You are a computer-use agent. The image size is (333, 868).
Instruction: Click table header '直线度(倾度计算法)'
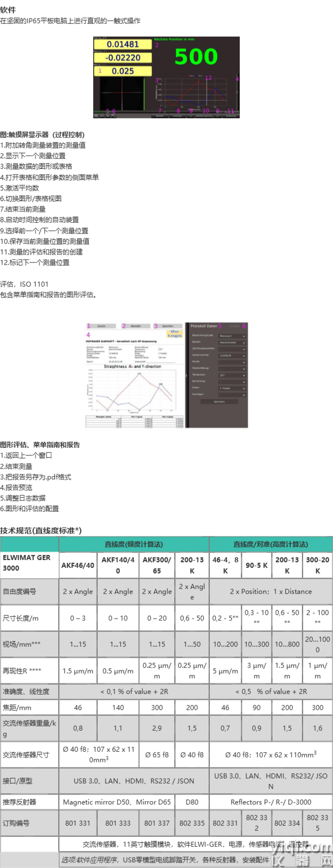click(134, 544)
